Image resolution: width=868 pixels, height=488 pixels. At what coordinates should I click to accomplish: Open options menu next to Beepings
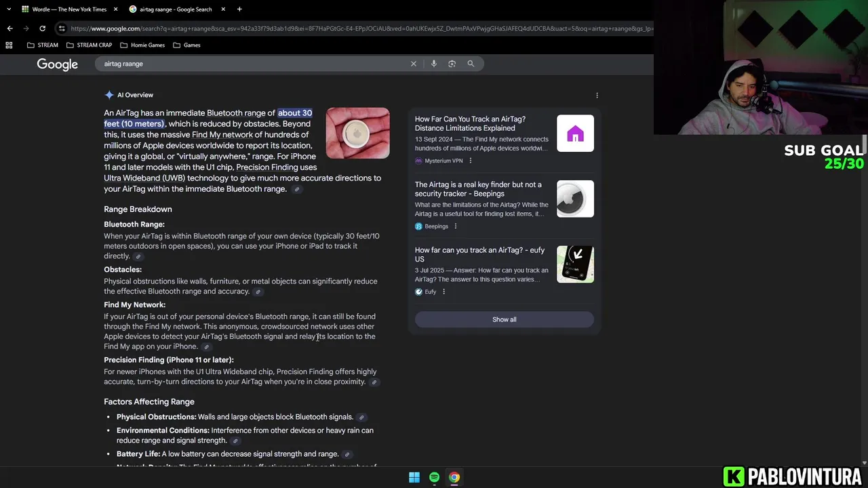[456, 226]
